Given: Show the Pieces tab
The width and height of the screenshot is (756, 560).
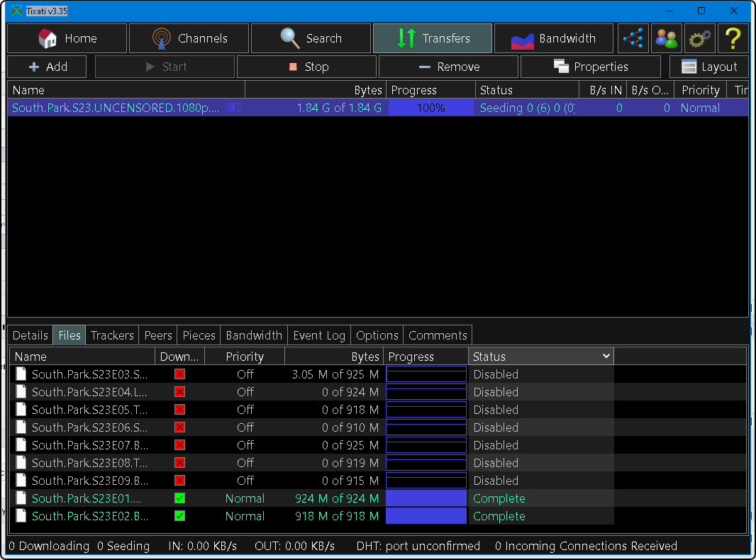Looking at the screenshot, I should (199, 335).
